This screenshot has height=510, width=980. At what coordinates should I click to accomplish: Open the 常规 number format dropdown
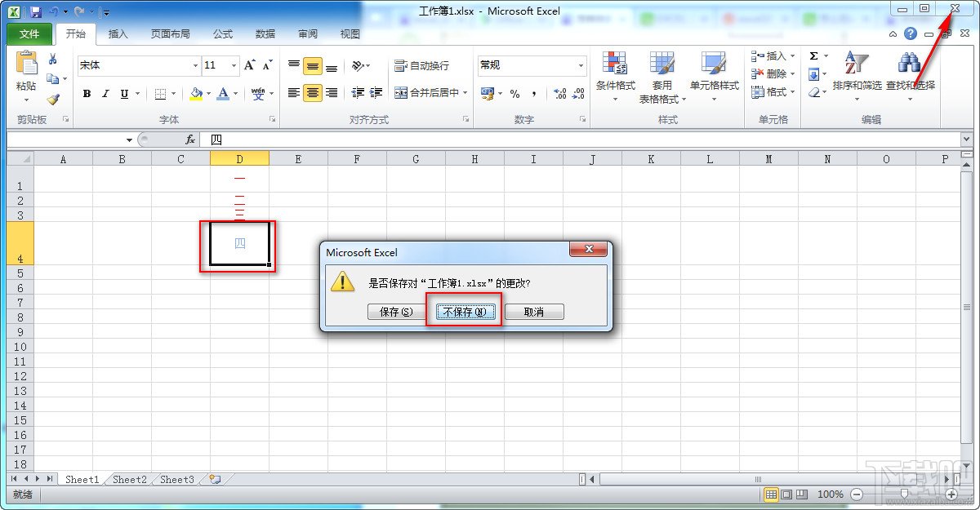(581, 65)
